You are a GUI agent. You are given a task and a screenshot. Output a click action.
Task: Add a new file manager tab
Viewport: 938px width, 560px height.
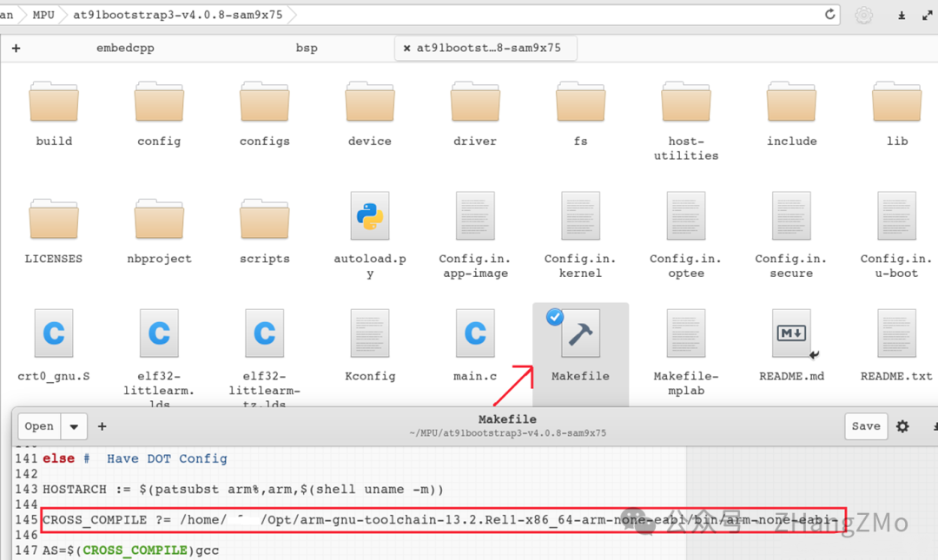coord(17,48)
